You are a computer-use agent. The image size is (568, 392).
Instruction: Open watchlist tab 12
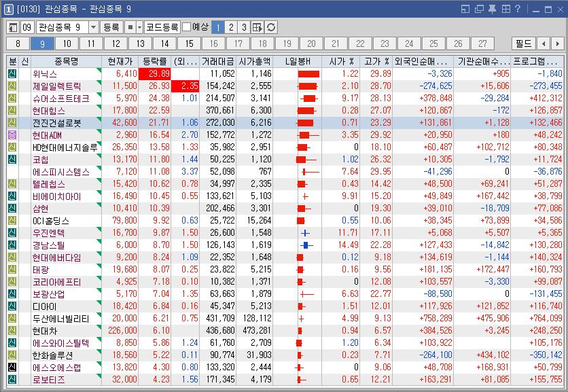[x=116, y=44]
